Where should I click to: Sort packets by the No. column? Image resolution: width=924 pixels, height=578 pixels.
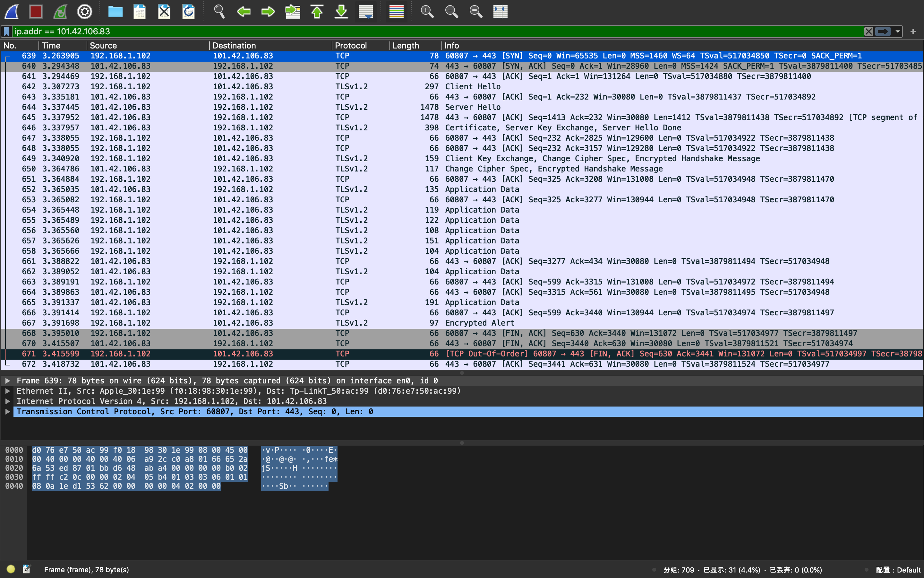(19, 46)
